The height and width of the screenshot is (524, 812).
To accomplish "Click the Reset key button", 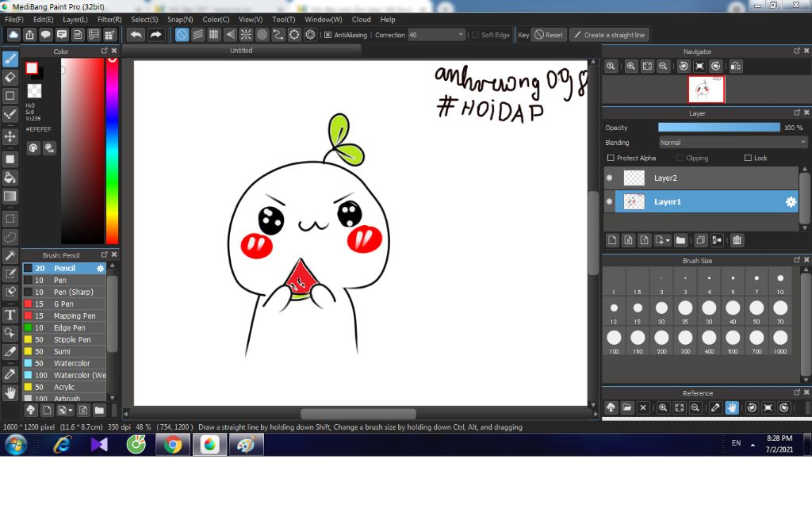I will 549,35.
